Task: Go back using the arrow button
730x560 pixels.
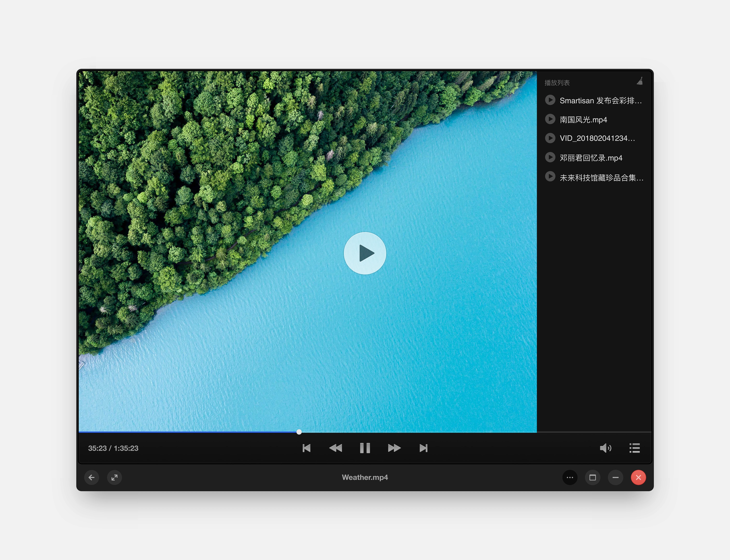Action: [92, 478]
